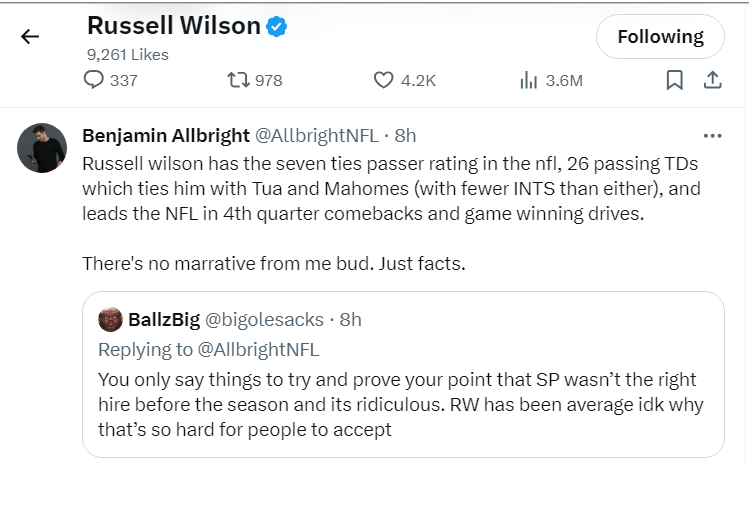
Task: Open Benjamin Allbright's profile picture
Action: [42, 149]
